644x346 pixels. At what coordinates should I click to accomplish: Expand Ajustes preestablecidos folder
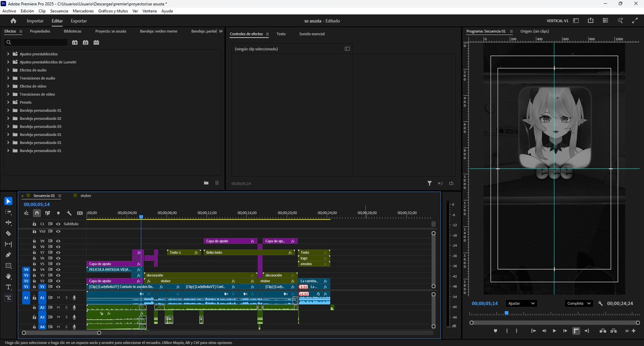9,54
